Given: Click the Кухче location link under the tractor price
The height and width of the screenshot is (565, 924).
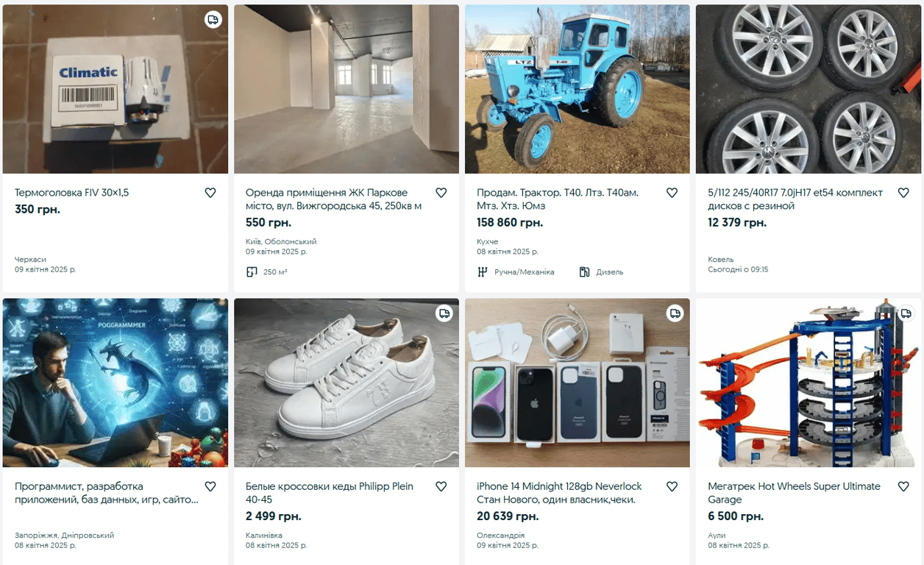Looking at the screenshot, I should [486, 241].
